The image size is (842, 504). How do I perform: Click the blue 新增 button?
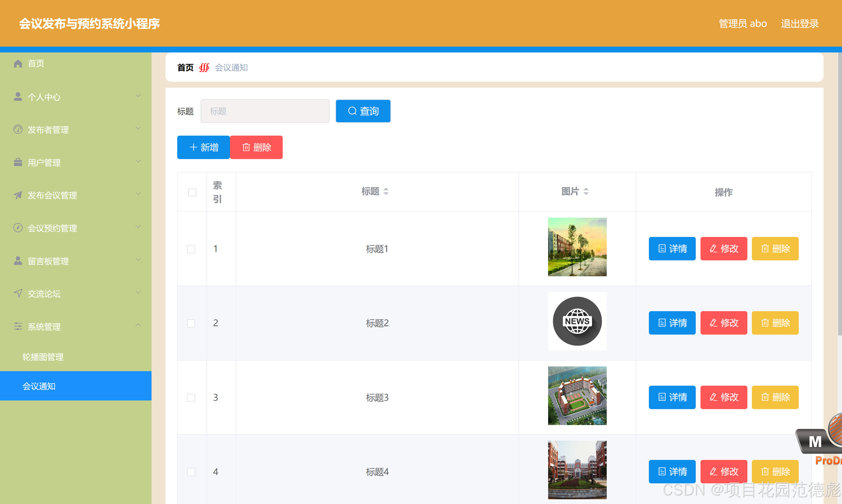click(x=203, y=147)
